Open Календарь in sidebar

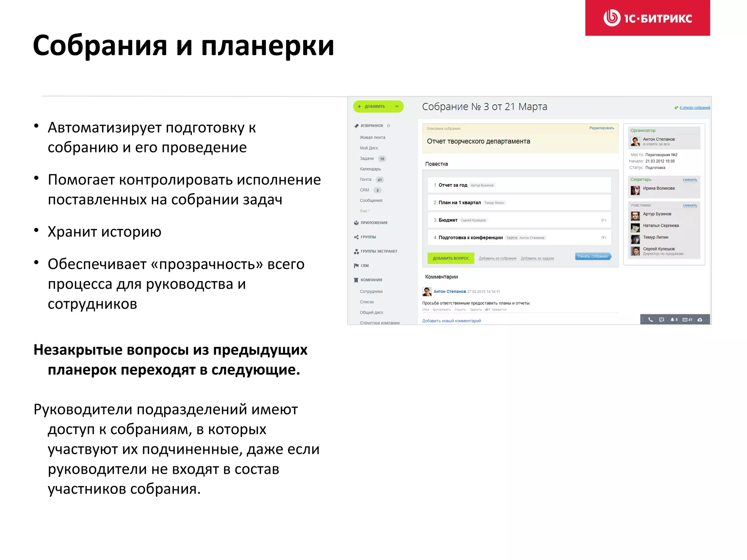tap(370, 169)
